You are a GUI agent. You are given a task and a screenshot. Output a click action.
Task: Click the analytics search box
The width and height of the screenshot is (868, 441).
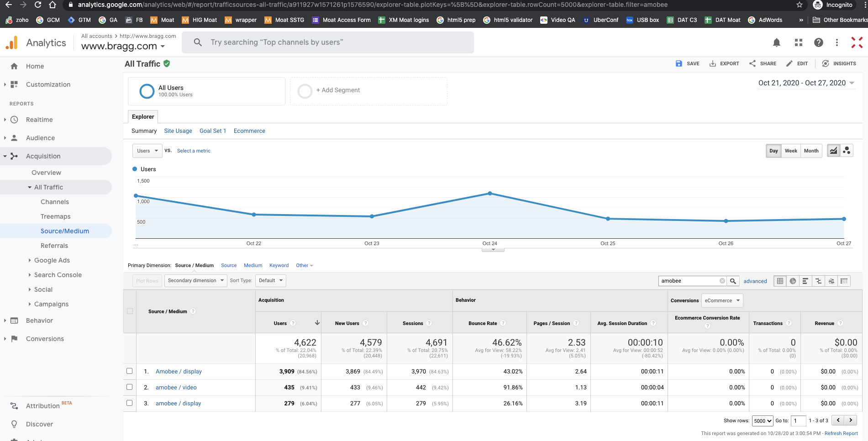328,42
